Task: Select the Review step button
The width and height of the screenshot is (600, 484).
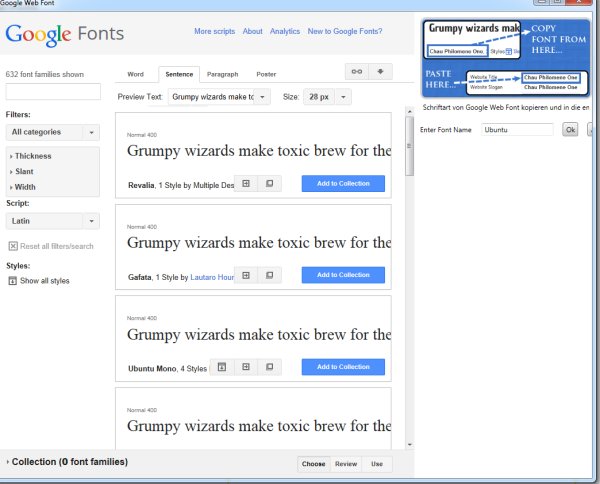Action: pyautogui.click(x=346, y=464)
